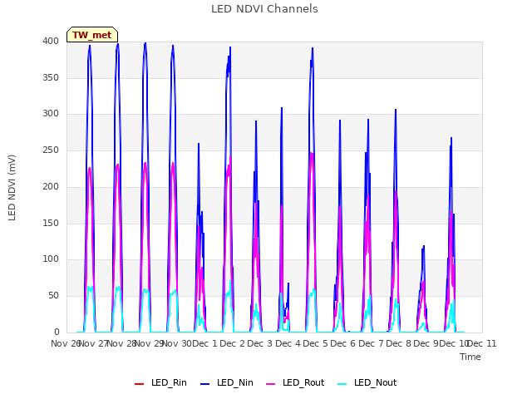Click the blue LED_Nin legend swatch
The width and height of the screenshot is (532, 399).
(205, 384)
